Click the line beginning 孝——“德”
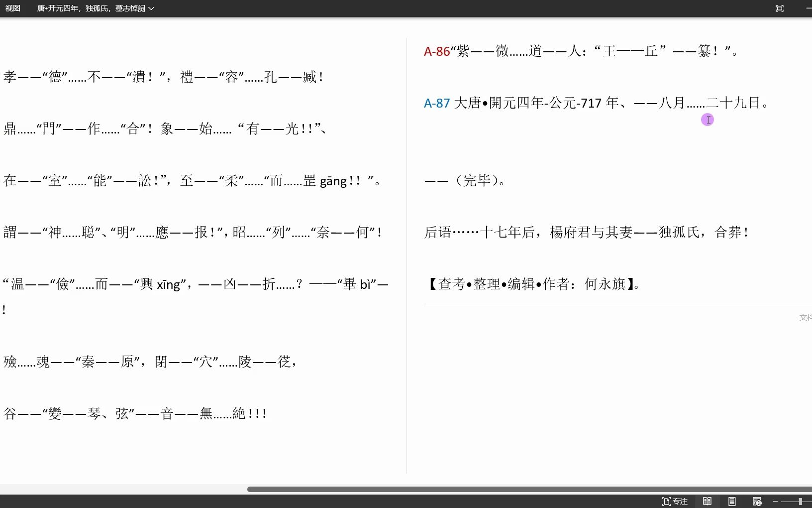Image resolution: width=812 pixels, height=508 pixels. click(x=164, y=77)
